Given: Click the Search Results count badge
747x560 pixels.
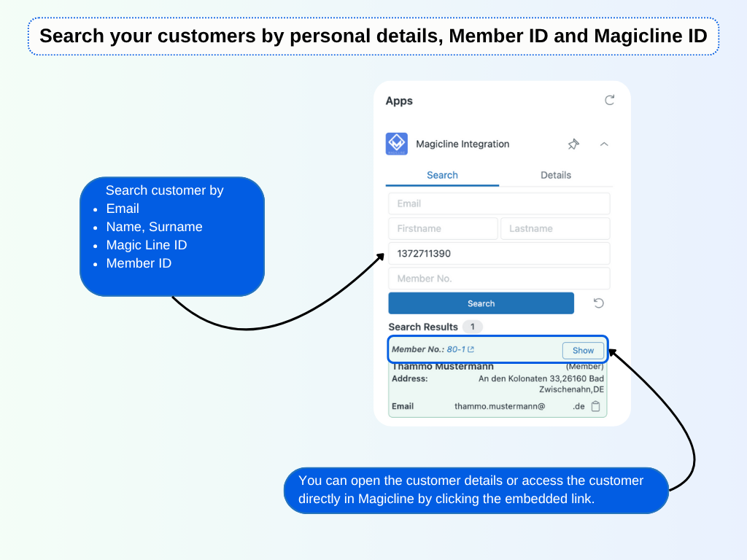Looking at the screenshot, I should click(x=472, y=327).
